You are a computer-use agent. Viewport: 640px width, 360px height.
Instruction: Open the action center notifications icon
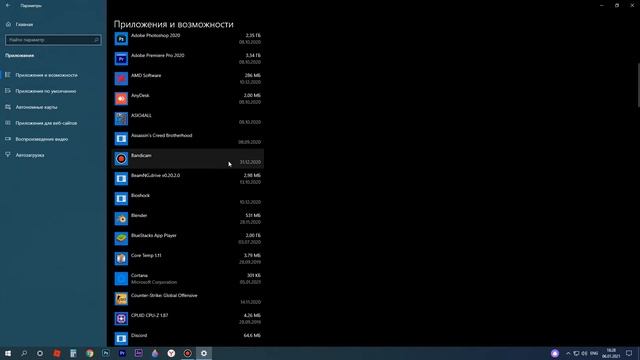(629, 353)
